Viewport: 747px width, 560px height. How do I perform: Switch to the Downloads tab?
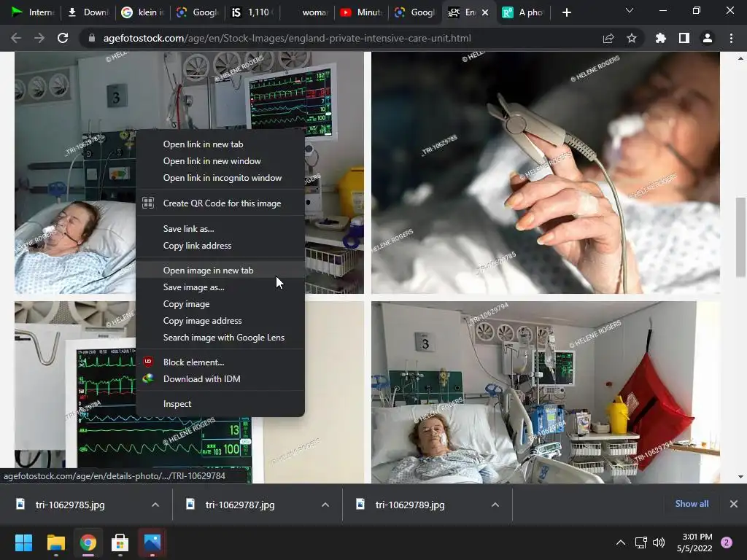pos(88,12)
